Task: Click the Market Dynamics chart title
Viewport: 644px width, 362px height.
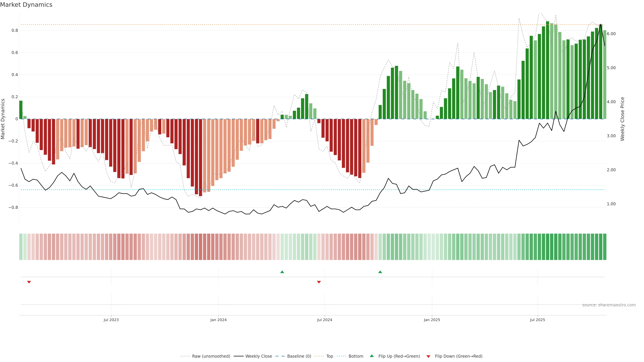Action: 26,5
